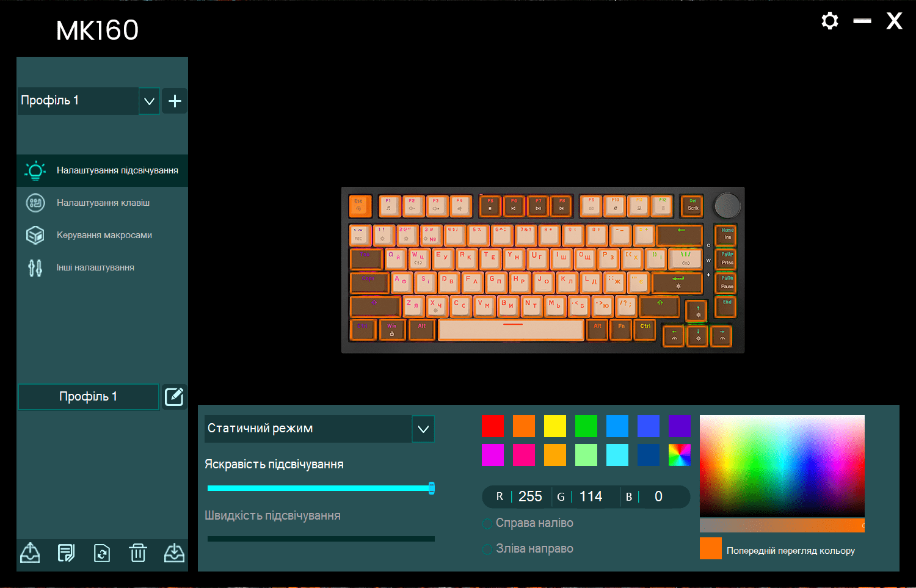The image size is (916, 588).
Task: Rename profile using the edit pencil icon
Action: [174, 397]
